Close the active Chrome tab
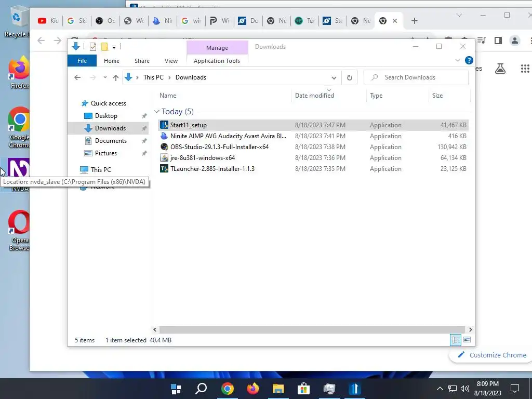 (395, 21)
